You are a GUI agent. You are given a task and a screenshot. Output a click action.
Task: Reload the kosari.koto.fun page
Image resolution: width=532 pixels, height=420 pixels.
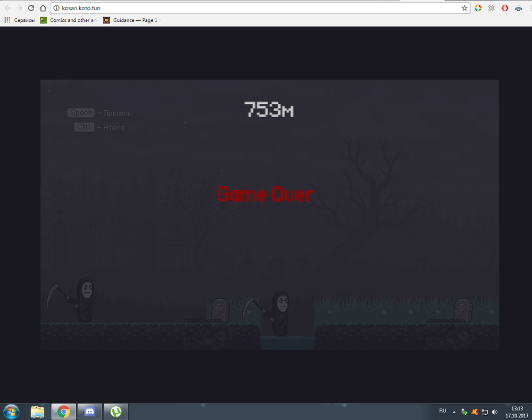[31, 8]
